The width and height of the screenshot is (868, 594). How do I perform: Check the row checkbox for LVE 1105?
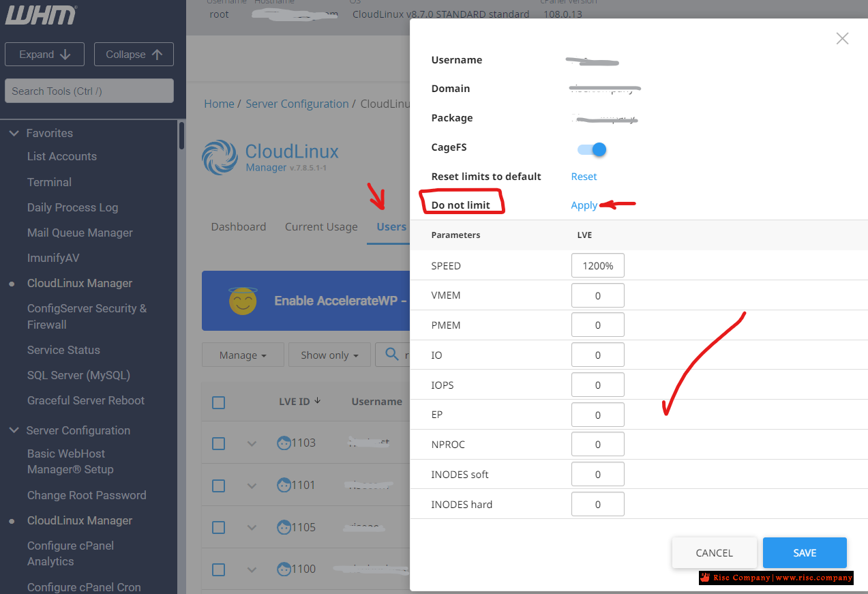(x=218, y=528)
